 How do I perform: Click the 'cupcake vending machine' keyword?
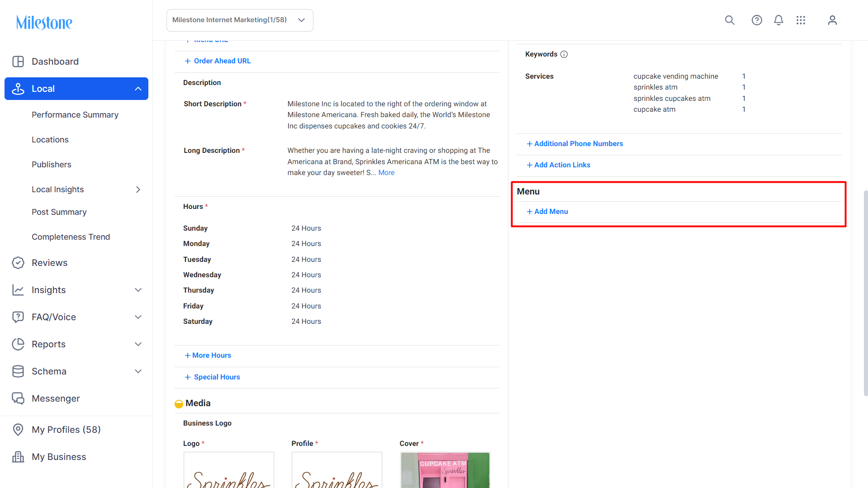tap(676, 76)
